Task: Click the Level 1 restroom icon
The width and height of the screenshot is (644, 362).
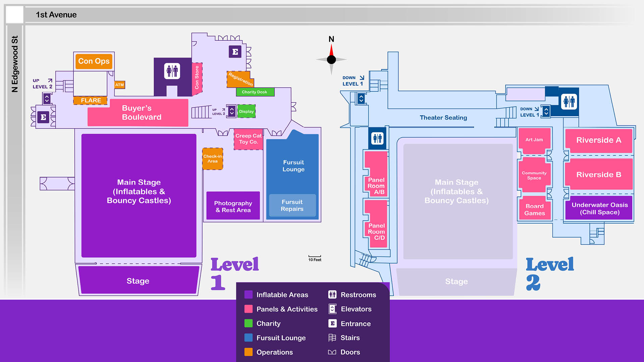Action: click(x=172, y=71)
